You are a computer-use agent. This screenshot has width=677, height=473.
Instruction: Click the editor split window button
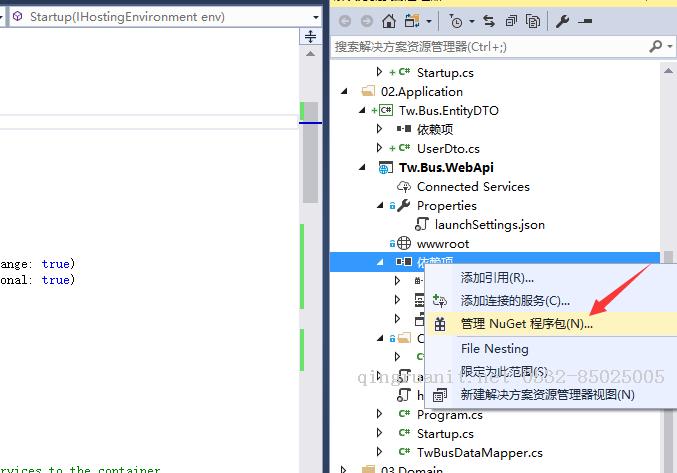coord(310,36)
